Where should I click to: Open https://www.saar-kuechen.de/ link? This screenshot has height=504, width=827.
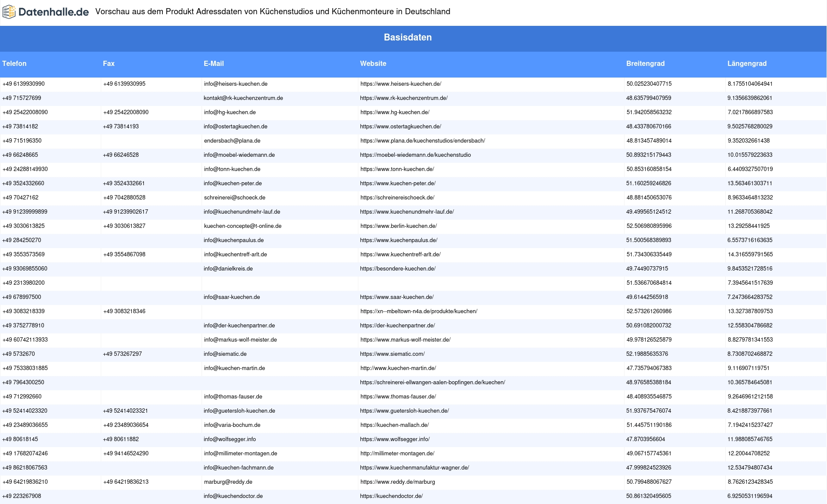point(397,297)
